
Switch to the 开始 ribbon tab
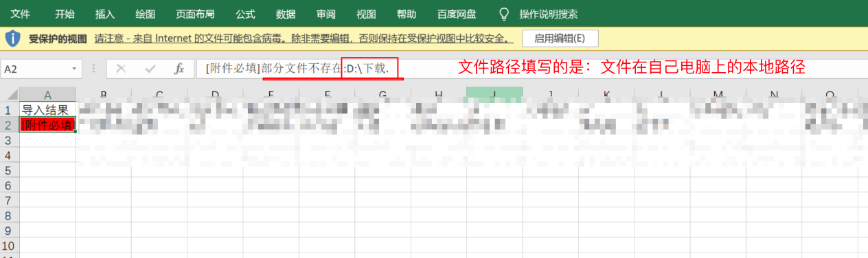click(65, 14)
